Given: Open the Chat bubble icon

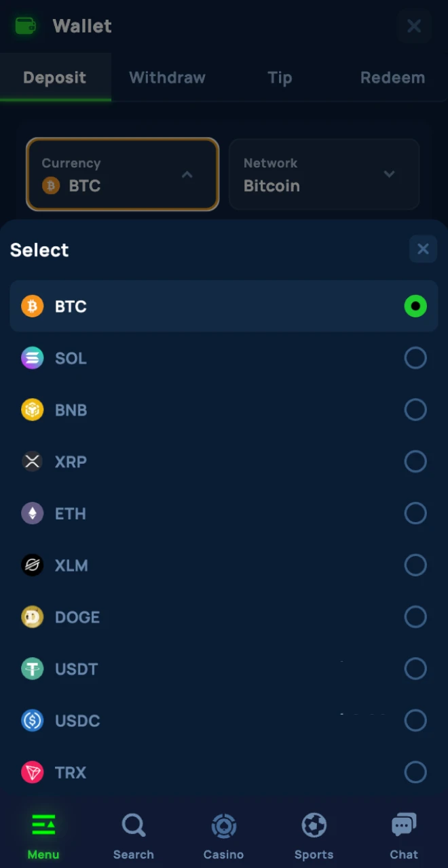Looking at the screenshot, I should 404,826.
